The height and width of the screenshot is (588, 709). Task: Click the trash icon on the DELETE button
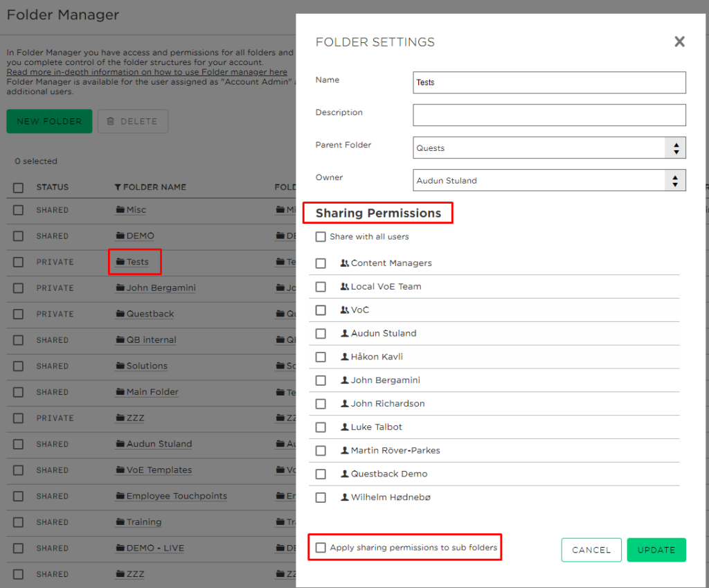click(x=111, y=121)
